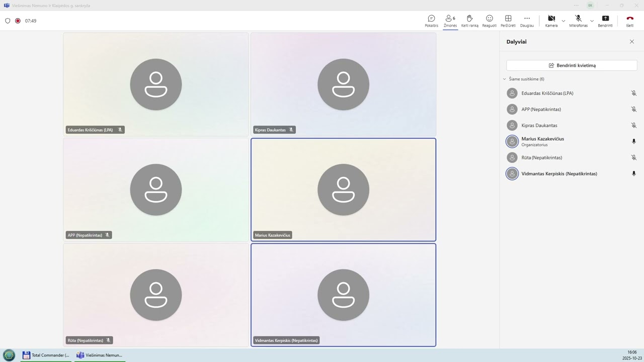Click the shield privacy icon
Screen dimensions: 644x362
point(8,21)
